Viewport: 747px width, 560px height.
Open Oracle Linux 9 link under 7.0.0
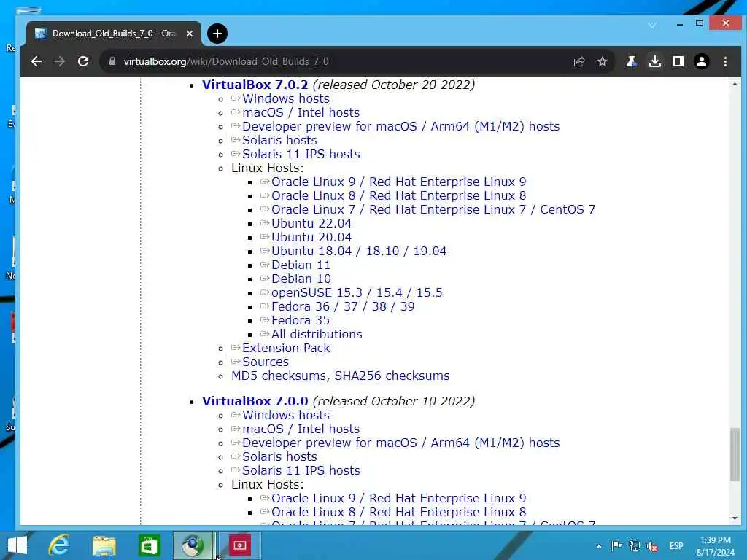[399, 498]
